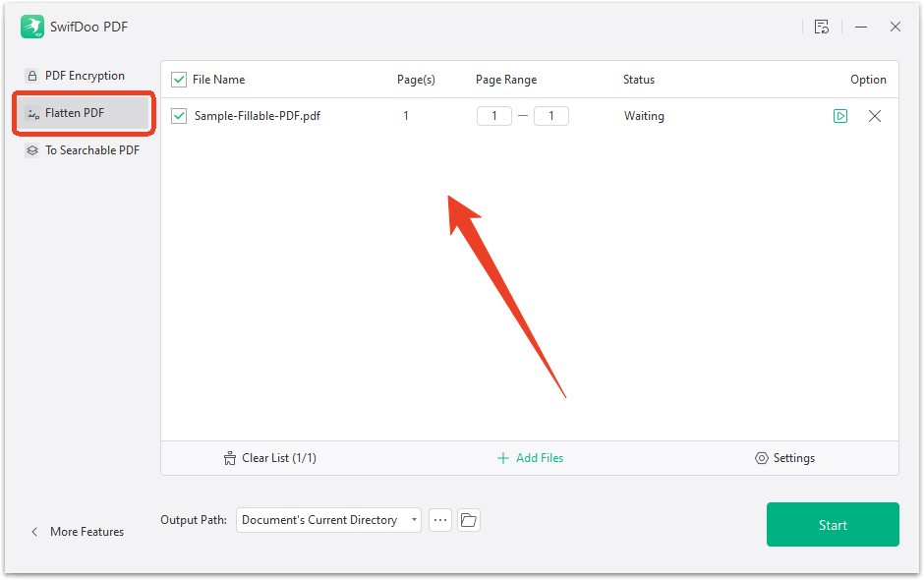Click the Page Range column header
Screen dimensions: 924x580
[506, 80]
